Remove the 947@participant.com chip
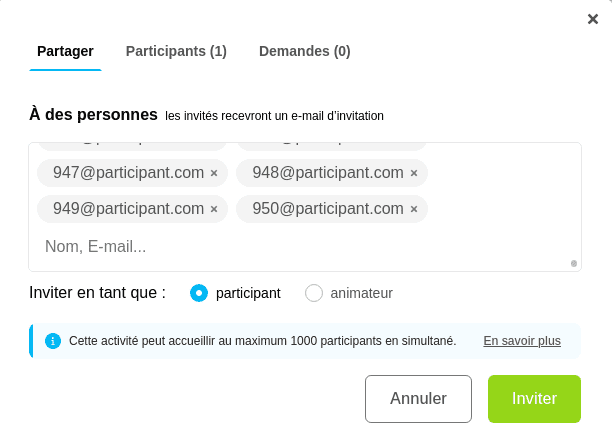This screenshot has height=445, width=612. point(214,173)
